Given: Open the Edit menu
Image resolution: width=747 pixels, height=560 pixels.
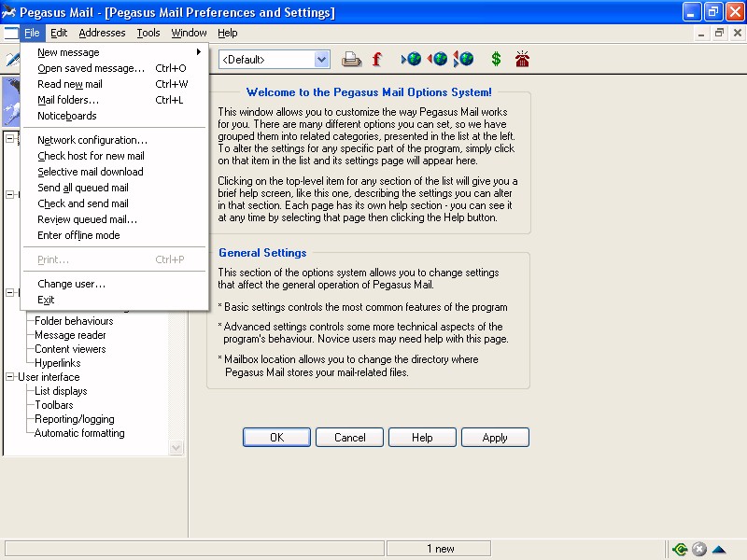Looking at the screenshot, I should 59,33.
